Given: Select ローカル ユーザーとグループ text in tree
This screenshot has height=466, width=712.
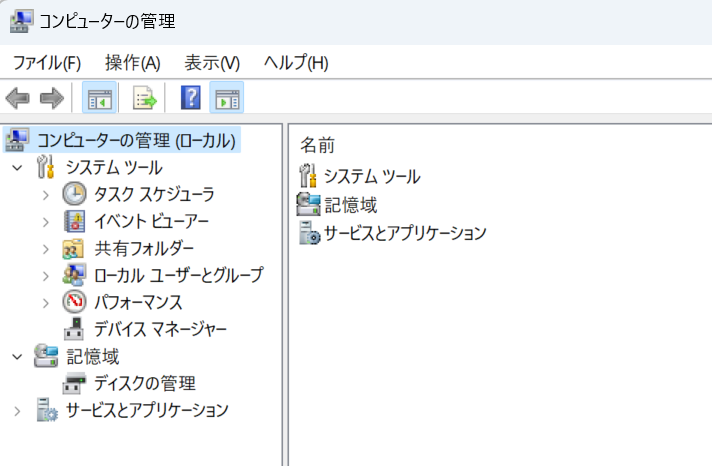Looking at the screenshot, I should (x=178, y=275).
